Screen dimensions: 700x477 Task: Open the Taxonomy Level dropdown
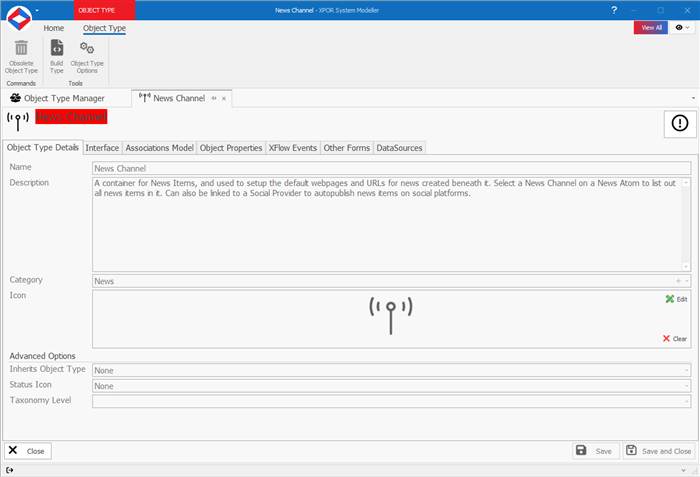click(x=686, y=401)
